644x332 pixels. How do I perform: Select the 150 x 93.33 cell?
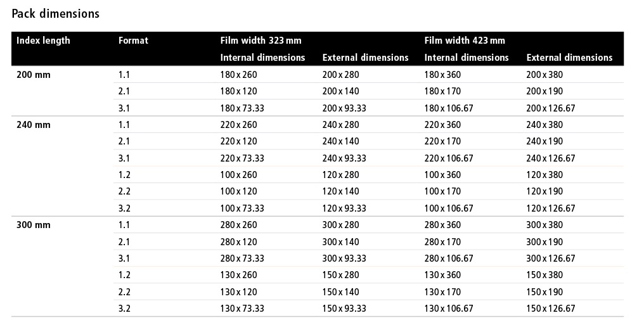pyautogui.click(x=344, y=309)
